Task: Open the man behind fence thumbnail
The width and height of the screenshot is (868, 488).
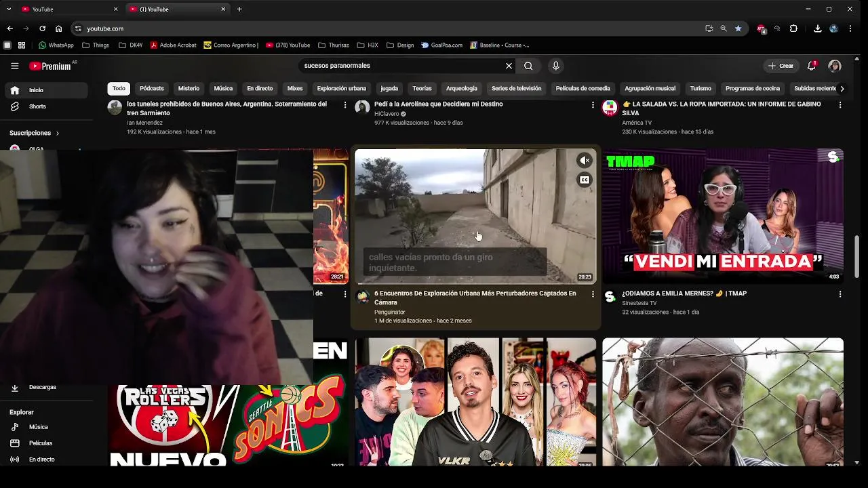Action: pos(723,402)
